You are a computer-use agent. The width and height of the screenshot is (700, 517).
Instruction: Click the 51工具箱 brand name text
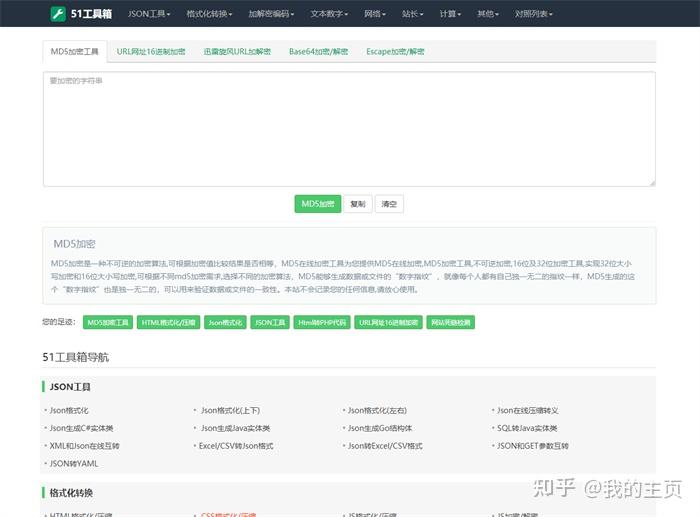point(91,14)
